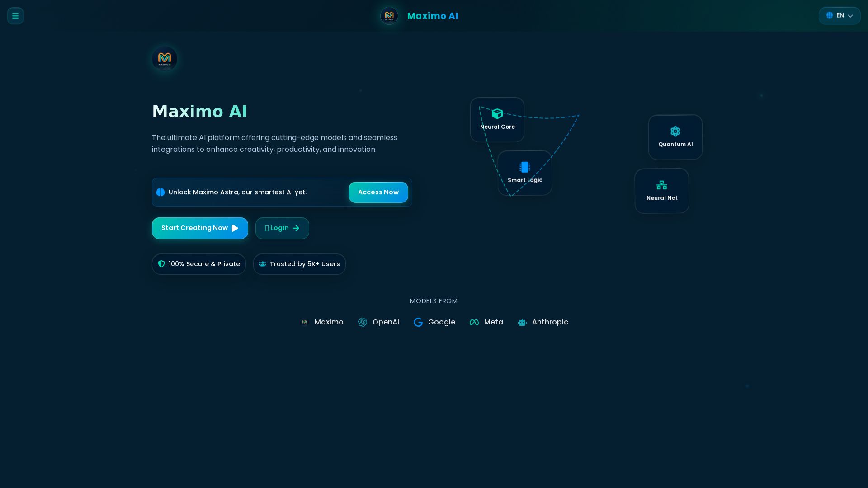The height and width of the screenshot is (488, 868).
Task: Click the Meta logo
Action: point(474,322)
